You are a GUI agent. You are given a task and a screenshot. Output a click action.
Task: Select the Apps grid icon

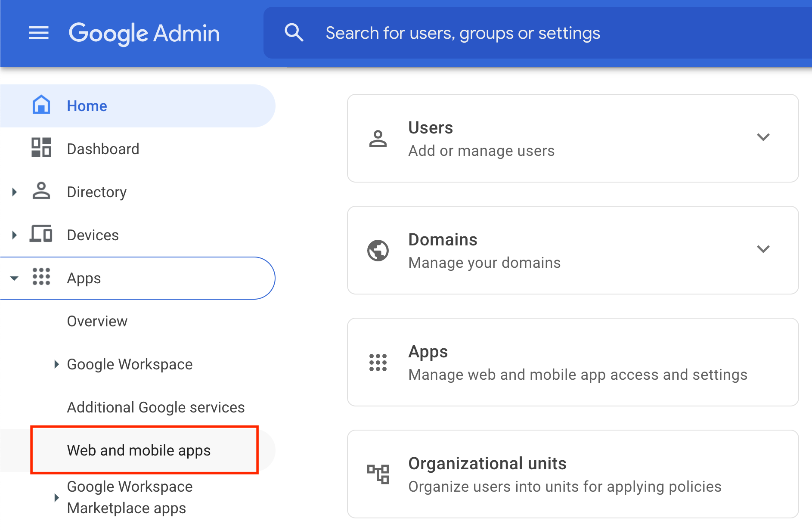pyautogui.click(x=41, y=278)
